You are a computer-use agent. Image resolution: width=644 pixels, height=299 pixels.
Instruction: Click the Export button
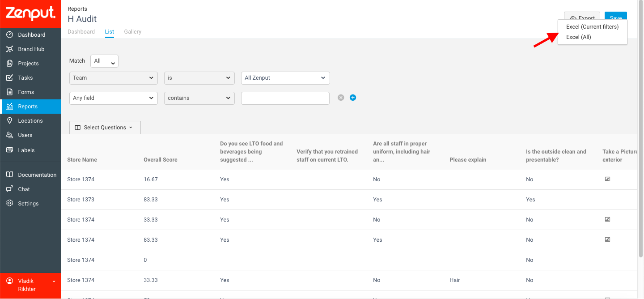(x=582, y=17)
